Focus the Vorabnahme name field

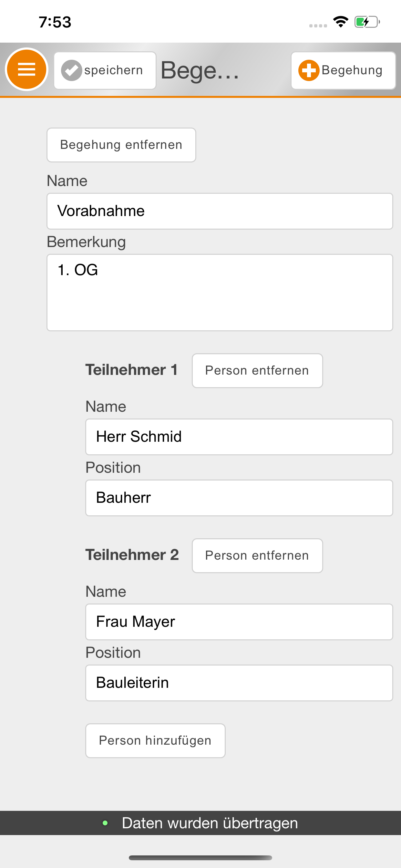[x=220, y=211]
